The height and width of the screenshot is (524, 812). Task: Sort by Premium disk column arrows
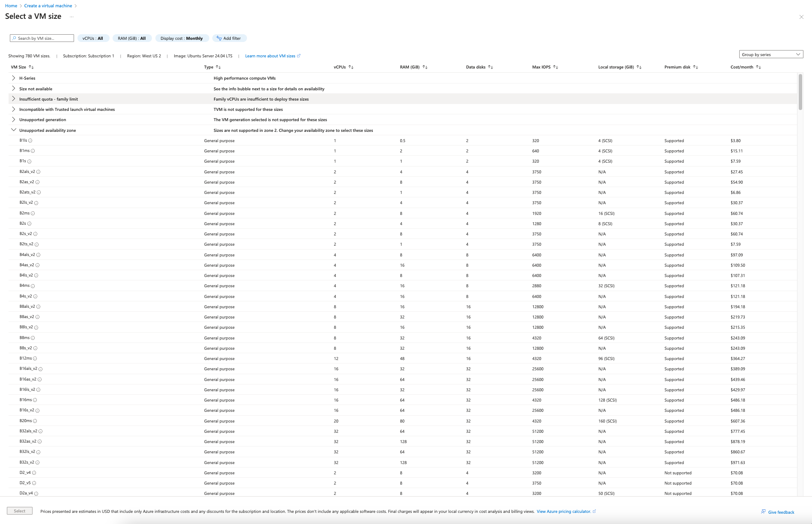click(x=696, y=67)
